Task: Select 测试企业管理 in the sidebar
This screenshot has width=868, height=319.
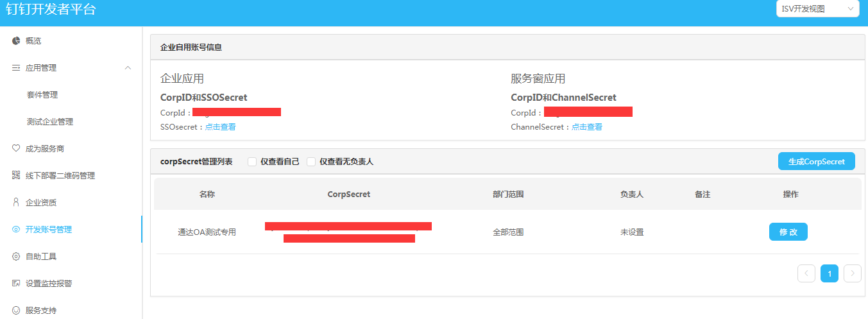Action: [50, 122]
